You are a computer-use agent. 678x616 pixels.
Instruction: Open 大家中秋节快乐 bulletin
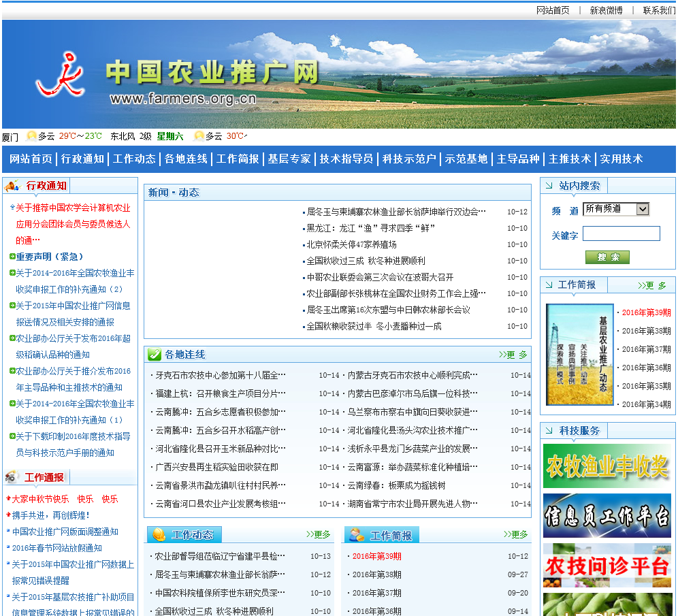tap(65, 499)
